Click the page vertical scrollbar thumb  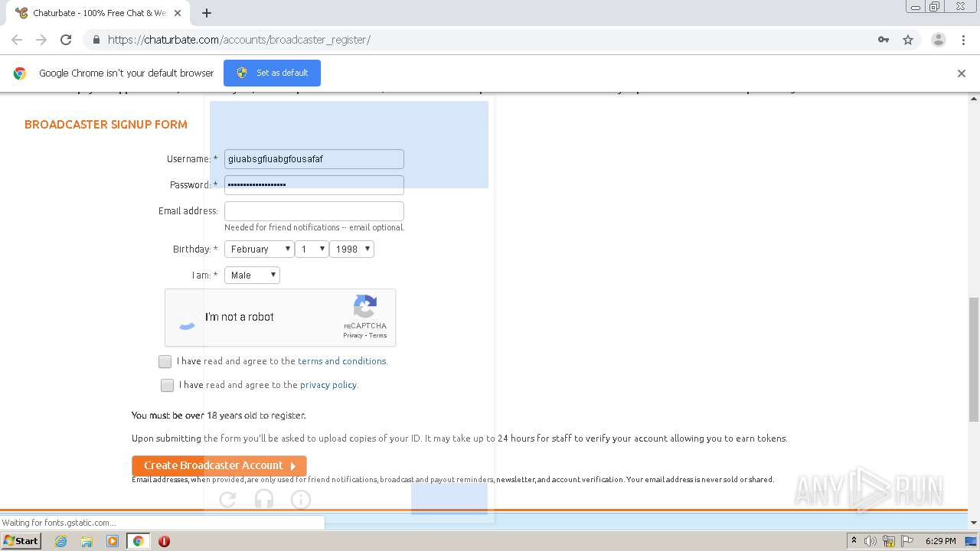(974, 360)
